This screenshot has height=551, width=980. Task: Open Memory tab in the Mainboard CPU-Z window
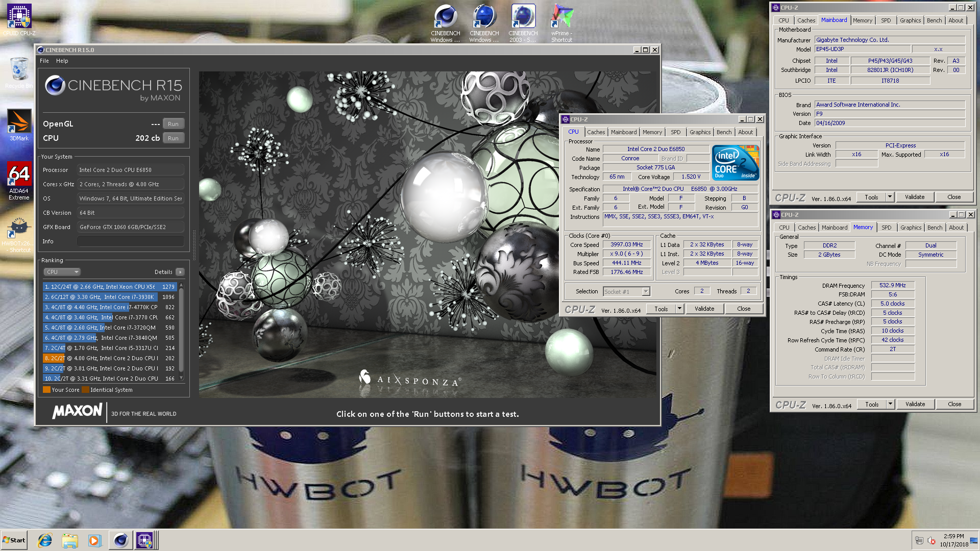[x=862, y=20]
